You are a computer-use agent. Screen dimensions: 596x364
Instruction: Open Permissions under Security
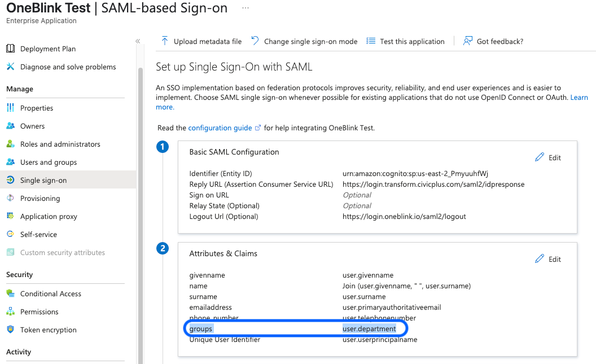point(39,312)
